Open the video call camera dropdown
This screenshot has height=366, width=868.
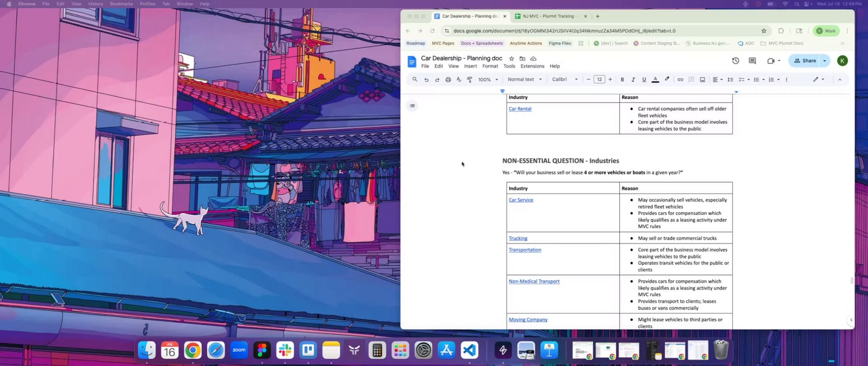[x=773, y=61]
